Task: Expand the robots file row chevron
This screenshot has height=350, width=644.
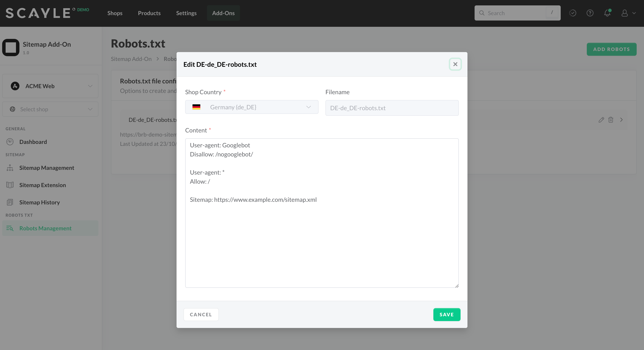Action: (621, 120)
